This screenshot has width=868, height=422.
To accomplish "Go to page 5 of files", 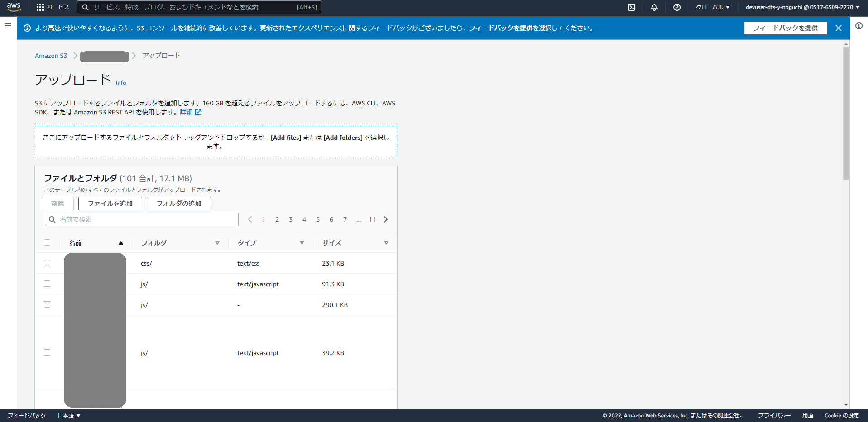I will point(318,219).
